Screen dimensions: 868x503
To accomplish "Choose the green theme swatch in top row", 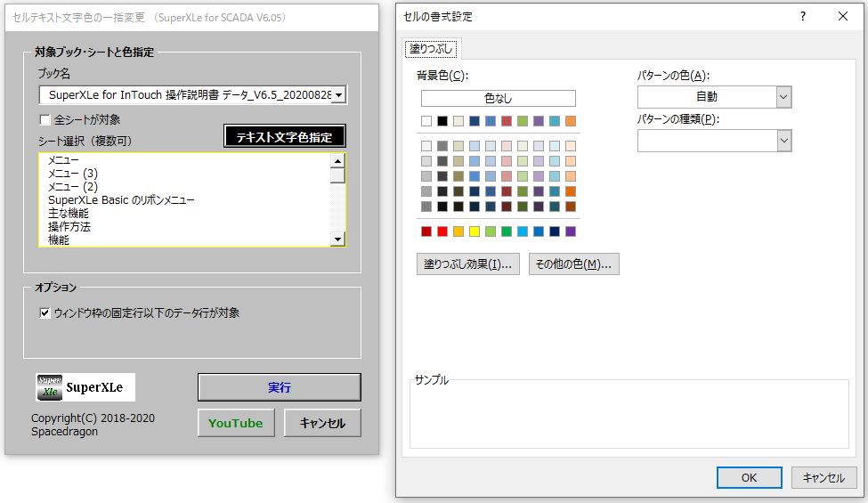I will tap(523, 121).
